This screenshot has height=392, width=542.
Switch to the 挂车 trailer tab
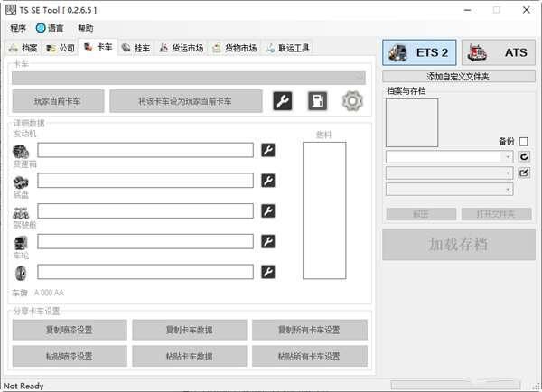tap(135, 48)
